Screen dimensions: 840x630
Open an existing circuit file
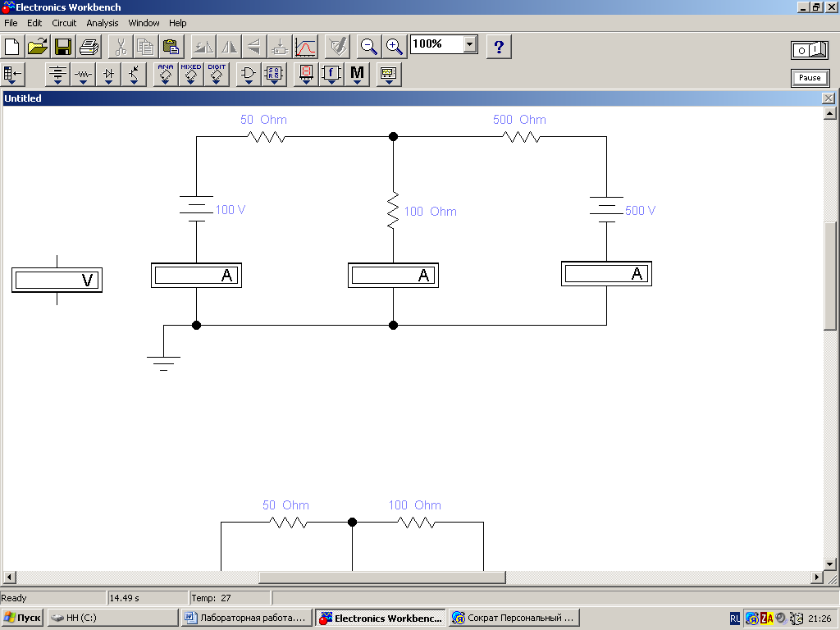click(x=38, y=47)
